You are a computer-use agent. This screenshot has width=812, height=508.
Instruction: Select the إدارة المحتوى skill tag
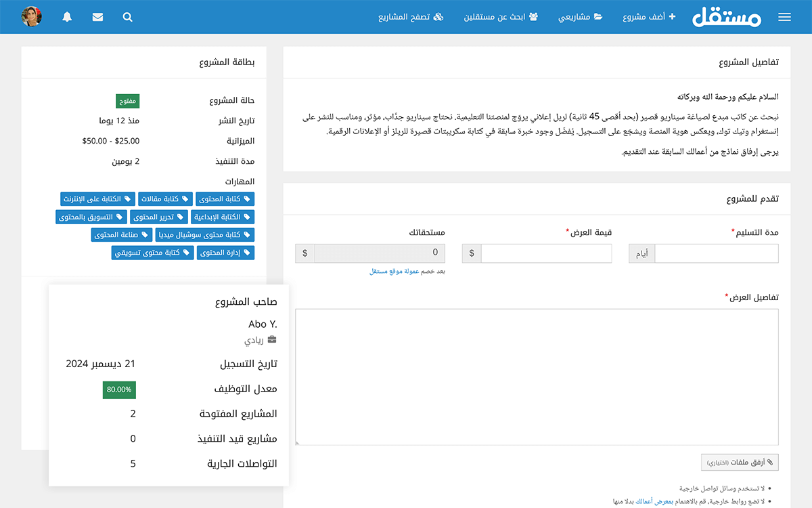tap(226, 253)
